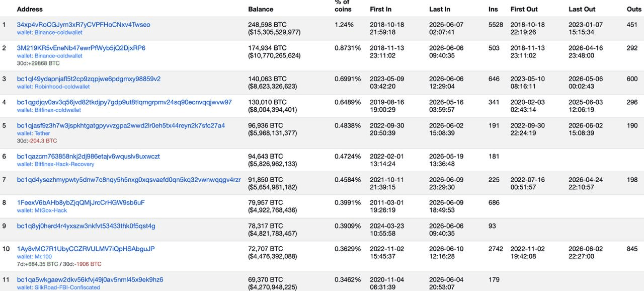Click the Outs count 600
Viewport: 644px width, 291px height.
(x=632, y=79)
